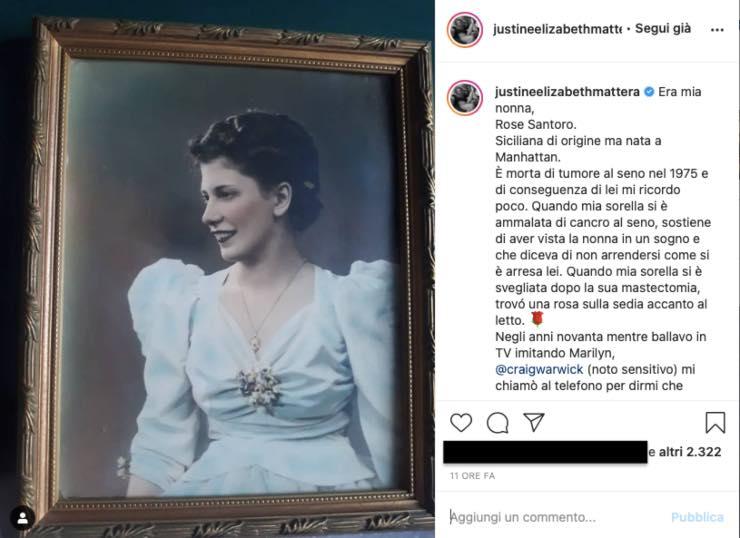Click the '11 ORE FA' timestamp
The image size is (740, 538).
click(472, 476)
